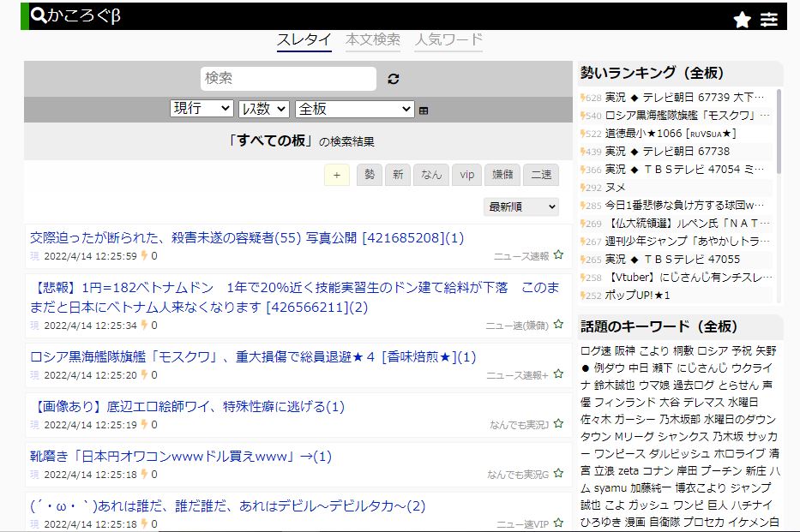Click keyword ホロライブ
The height and width of the screenshot is (532, 800).
pyautogui.click(x=739, y=453)
